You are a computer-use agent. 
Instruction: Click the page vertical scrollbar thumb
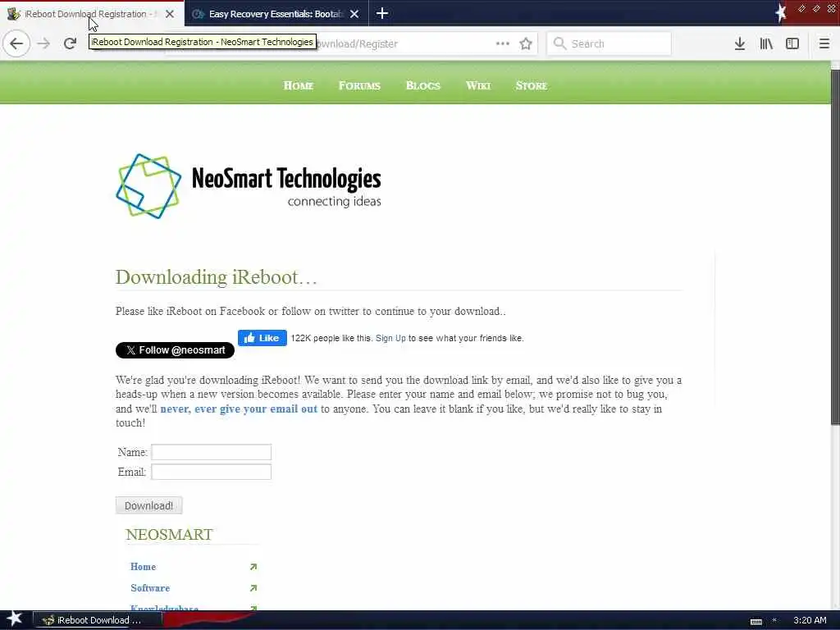(835, 247)
